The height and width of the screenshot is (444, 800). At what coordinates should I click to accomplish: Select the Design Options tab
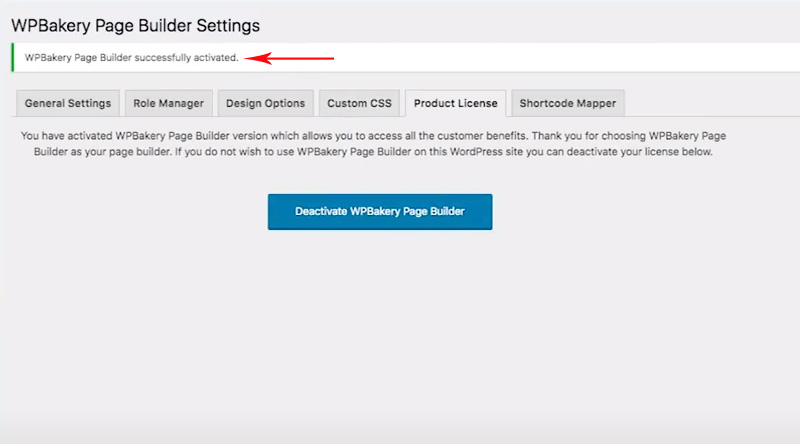click(265, 103)
